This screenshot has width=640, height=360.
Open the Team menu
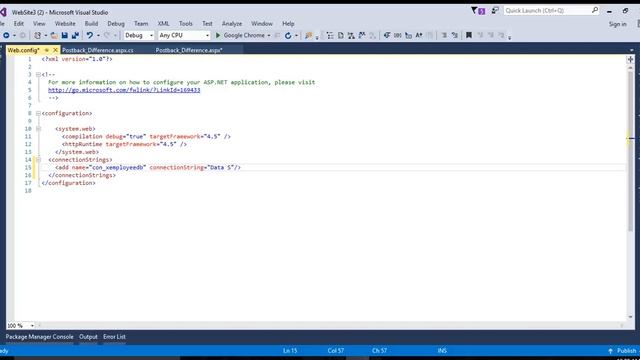click(x=141, y=24)
